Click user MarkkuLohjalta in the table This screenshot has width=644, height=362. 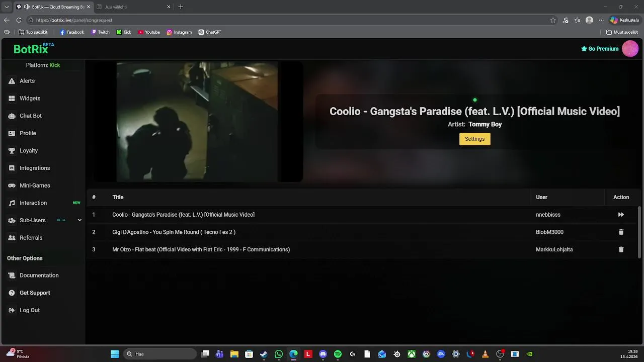pyautogui.click(x=554, y=249)
